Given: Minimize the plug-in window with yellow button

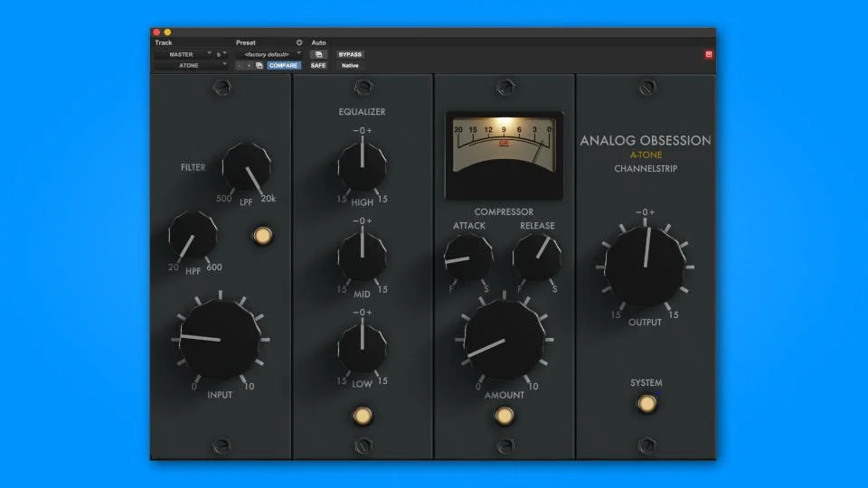Looking at the screenshot, I should click(167, 33).
